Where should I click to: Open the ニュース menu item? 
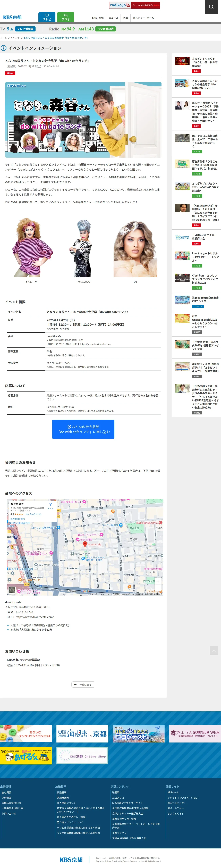(x=113, y=18)
